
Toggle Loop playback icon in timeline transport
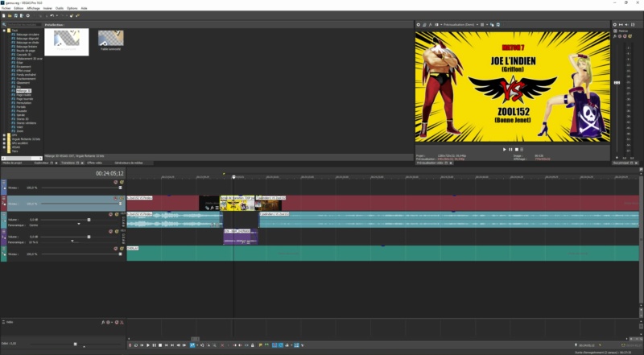click(x=136, y=345)
